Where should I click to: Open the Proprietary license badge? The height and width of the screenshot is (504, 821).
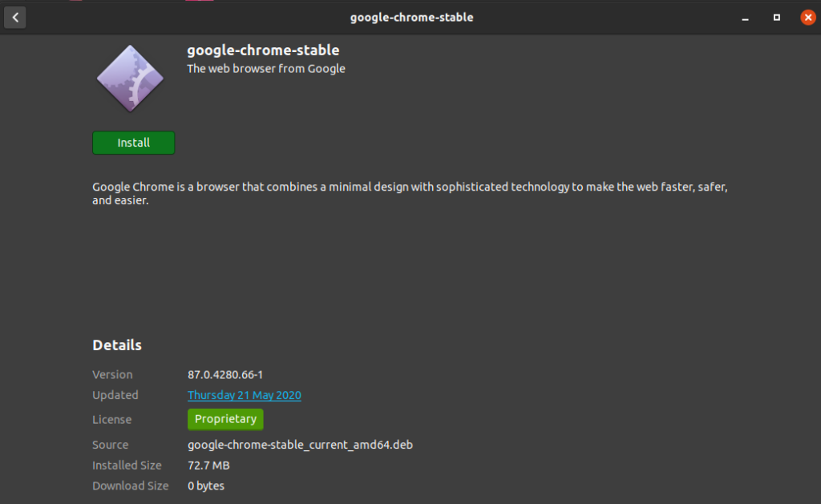point(225,419)
